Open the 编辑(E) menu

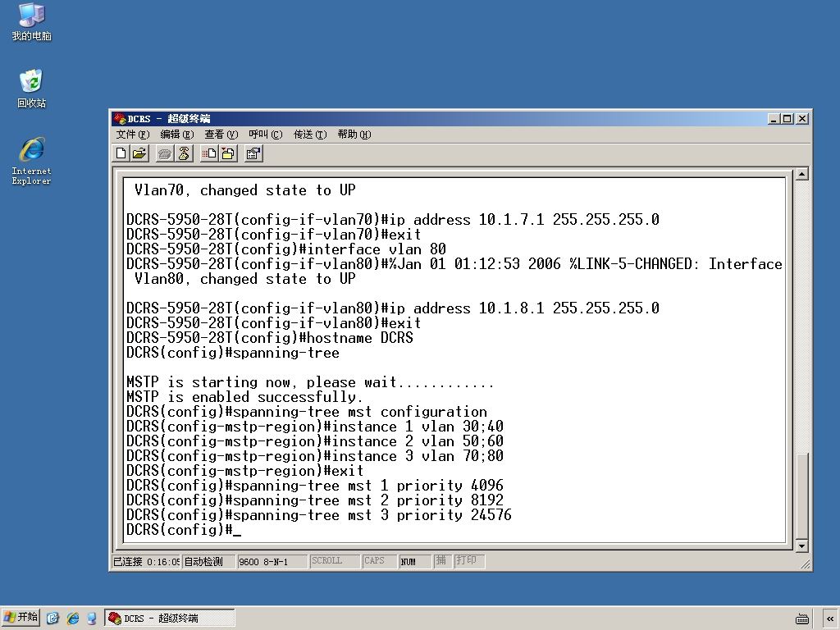click(177, 135)
